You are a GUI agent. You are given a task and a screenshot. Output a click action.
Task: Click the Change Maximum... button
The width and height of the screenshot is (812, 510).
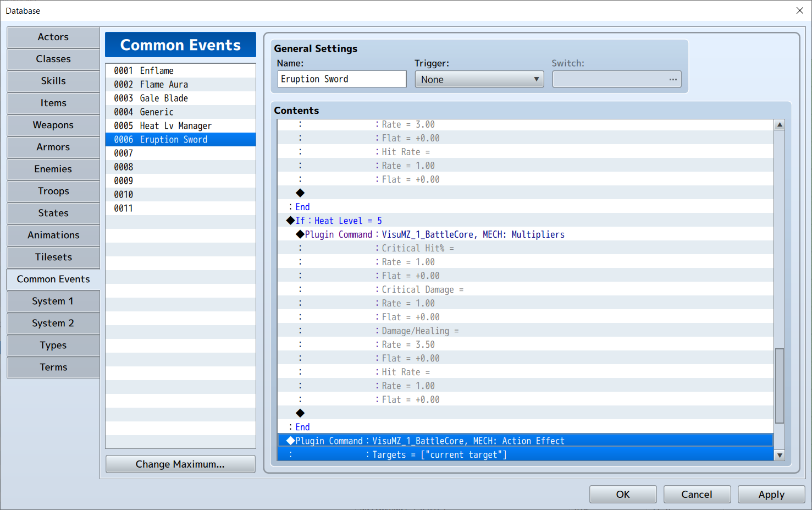tap(180, 464)
